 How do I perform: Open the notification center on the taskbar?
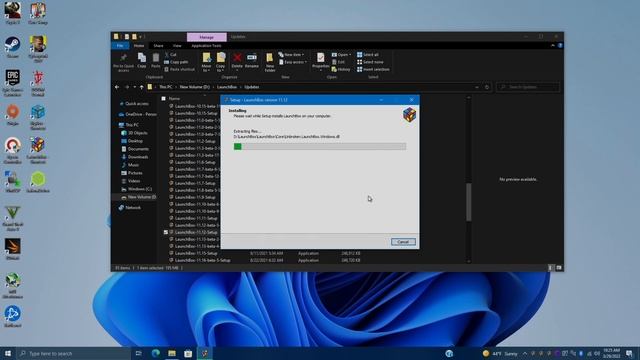[629, 353]
